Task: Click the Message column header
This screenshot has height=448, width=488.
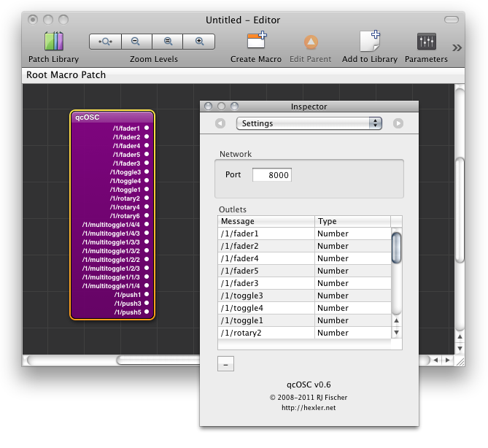Action: point(266,221)
